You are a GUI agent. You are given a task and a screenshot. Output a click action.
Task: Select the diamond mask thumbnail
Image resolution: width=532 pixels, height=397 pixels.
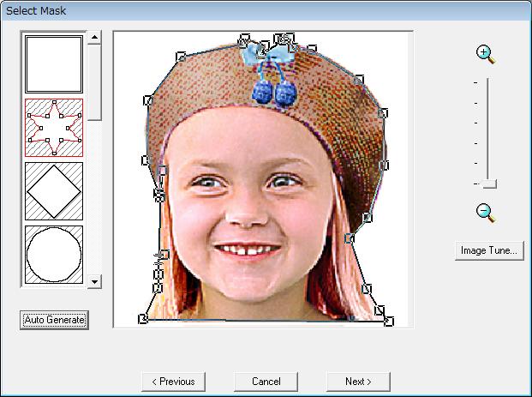54,191
